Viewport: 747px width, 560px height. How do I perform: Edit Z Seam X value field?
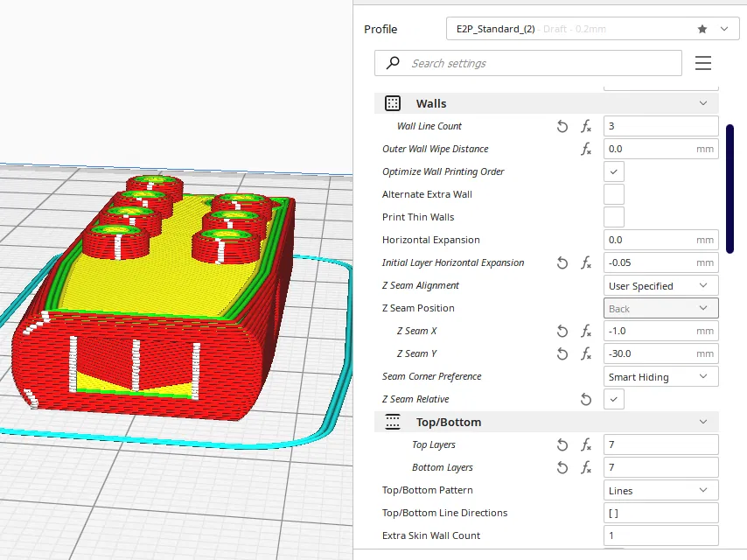point(660,331)
